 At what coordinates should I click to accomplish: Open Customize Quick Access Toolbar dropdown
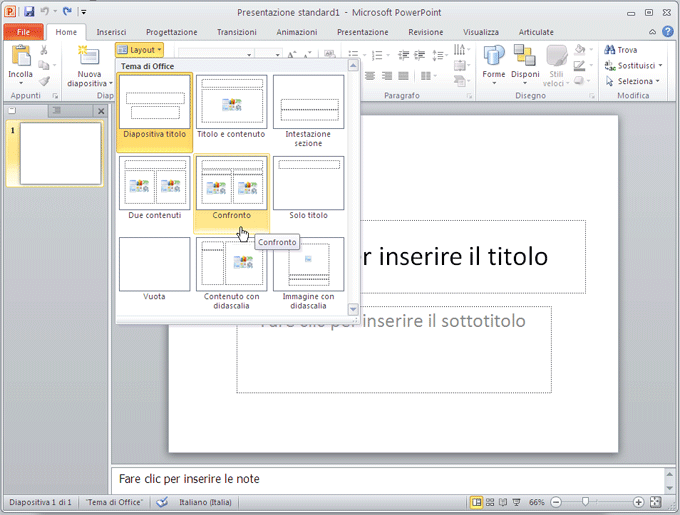[84, 12]
